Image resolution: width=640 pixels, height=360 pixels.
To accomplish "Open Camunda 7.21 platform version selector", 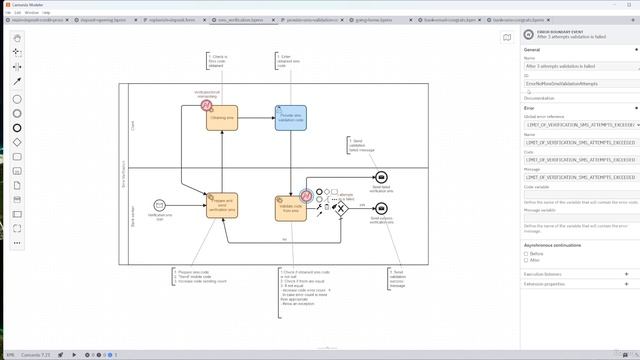I will [x=36, y=355].
